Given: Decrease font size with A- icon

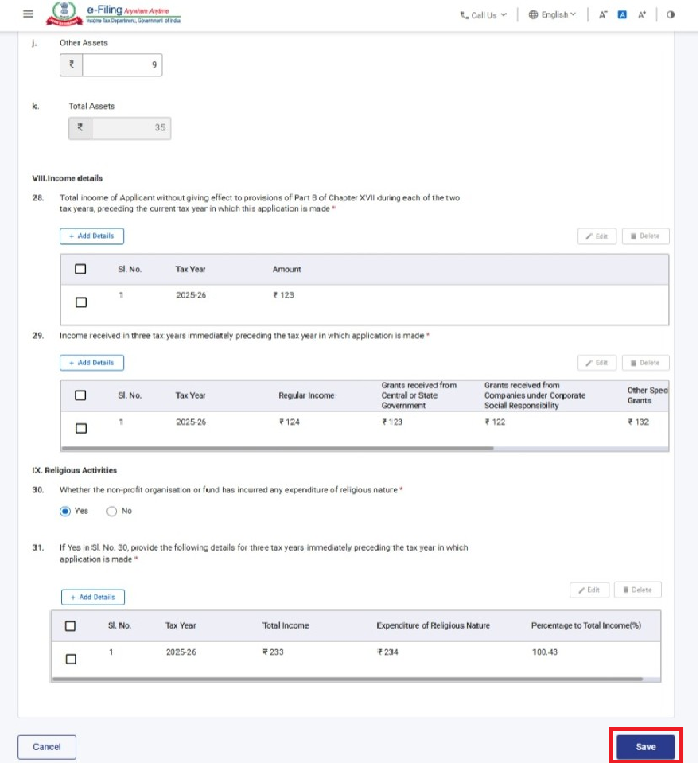Looking at the screenshot, I should pos(604,14).
